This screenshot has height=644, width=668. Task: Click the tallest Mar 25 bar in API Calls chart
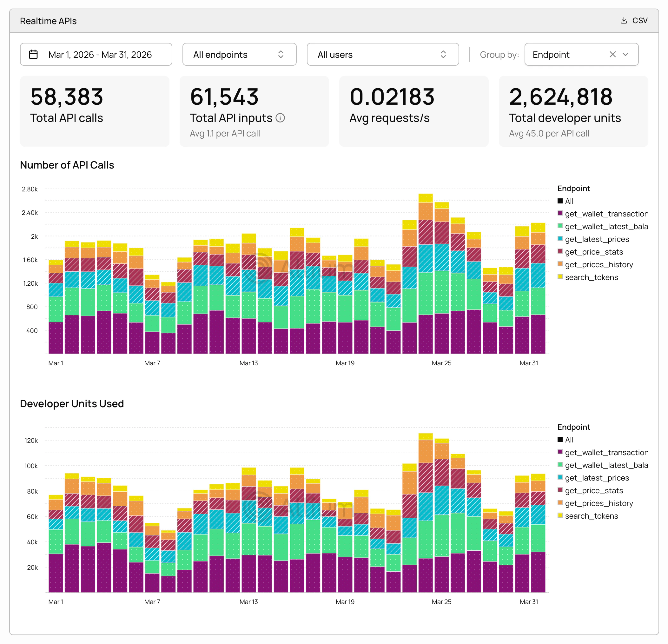[426, 273]
